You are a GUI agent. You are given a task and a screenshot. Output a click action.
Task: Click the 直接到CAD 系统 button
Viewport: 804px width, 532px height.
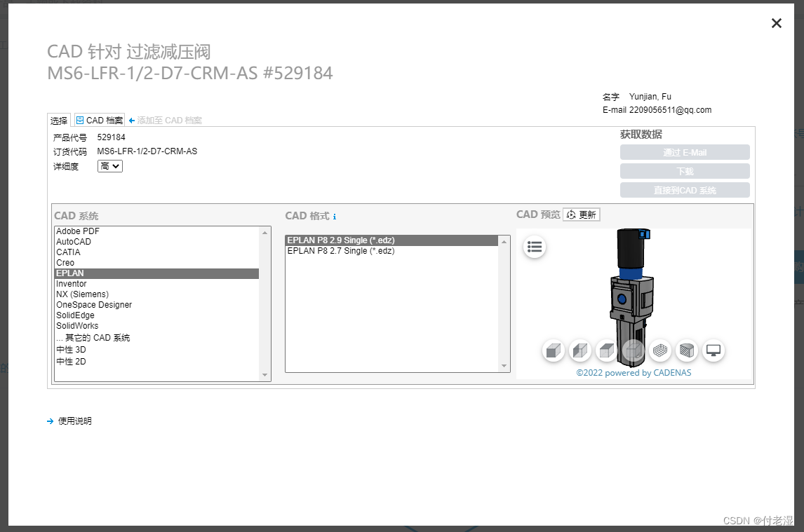point(685,189)
